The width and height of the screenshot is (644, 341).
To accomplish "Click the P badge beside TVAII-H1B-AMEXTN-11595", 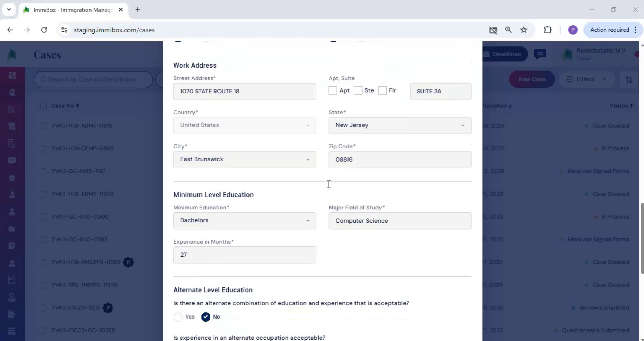I will tap(128, 262).
